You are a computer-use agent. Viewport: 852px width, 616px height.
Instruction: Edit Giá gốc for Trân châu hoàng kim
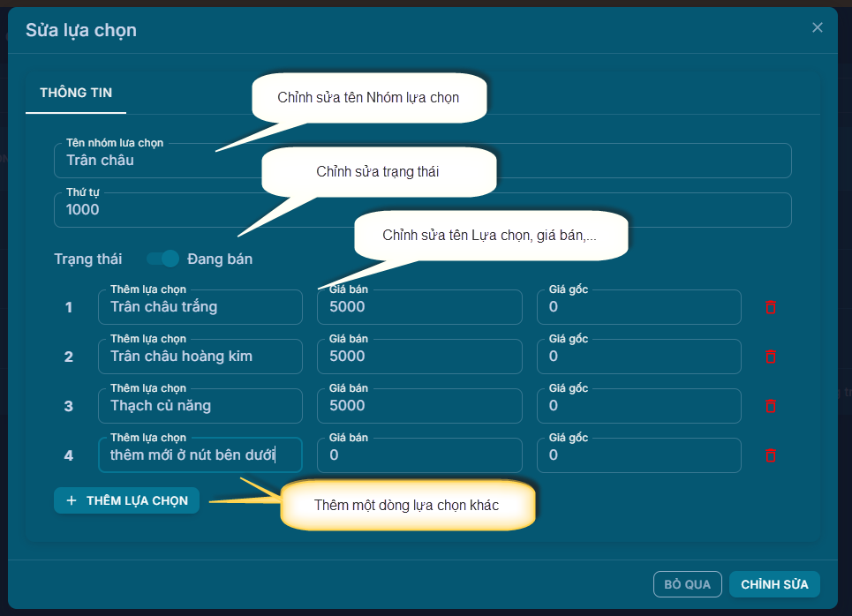638,357
